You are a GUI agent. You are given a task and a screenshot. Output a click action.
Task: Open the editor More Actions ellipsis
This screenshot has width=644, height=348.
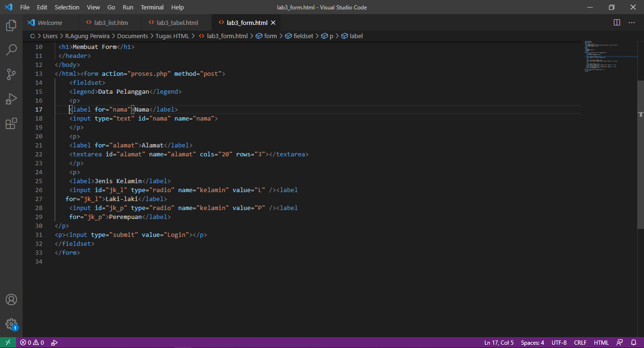coord(632,22)
